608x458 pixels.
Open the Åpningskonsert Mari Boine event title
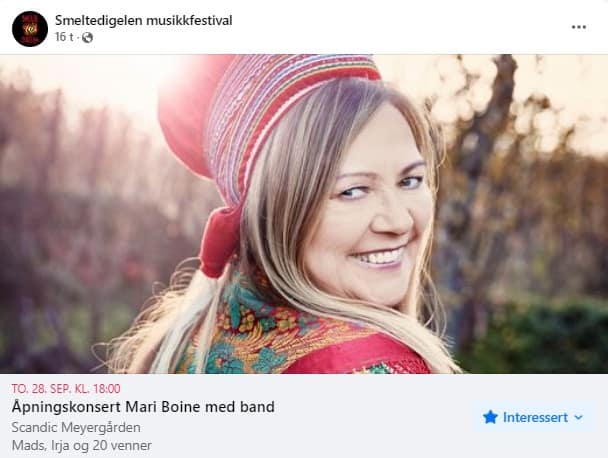point(143,407)
